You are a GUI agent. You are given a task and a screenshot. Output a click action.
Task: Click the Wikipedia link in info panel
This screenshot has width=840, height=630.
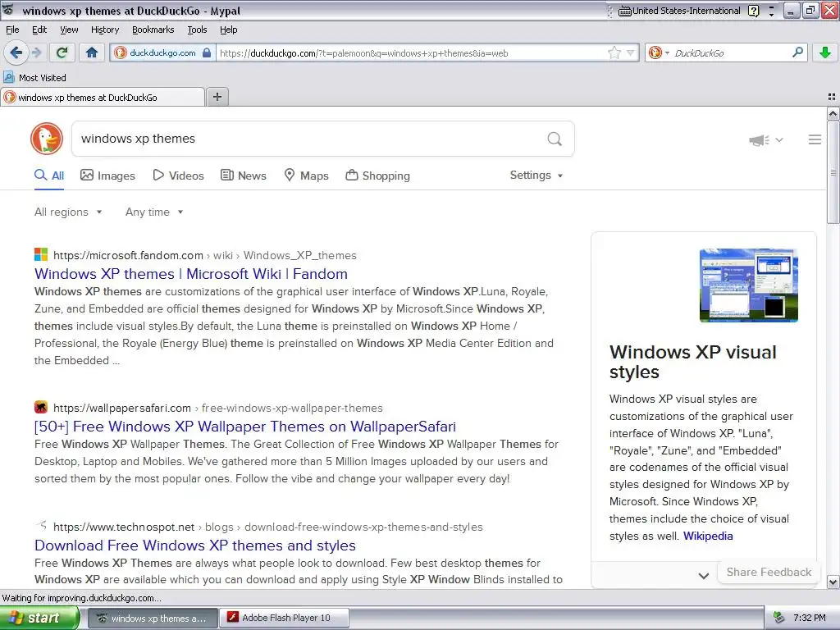coord(708,536)
